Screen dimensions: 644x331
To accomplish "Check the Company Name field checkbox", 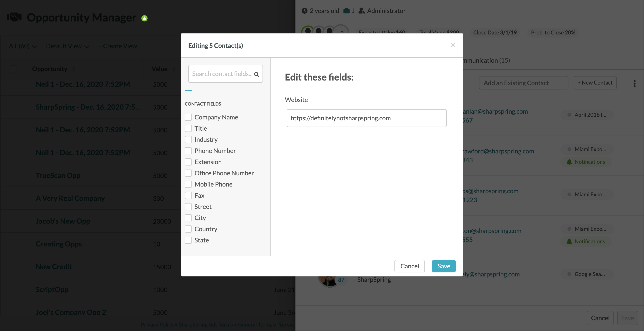I will (x=188, y=117).
